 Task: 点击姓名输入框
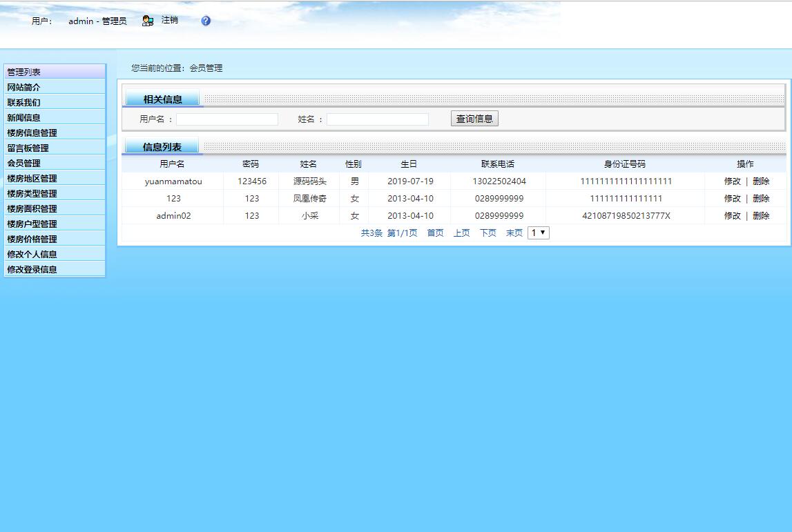378,118
